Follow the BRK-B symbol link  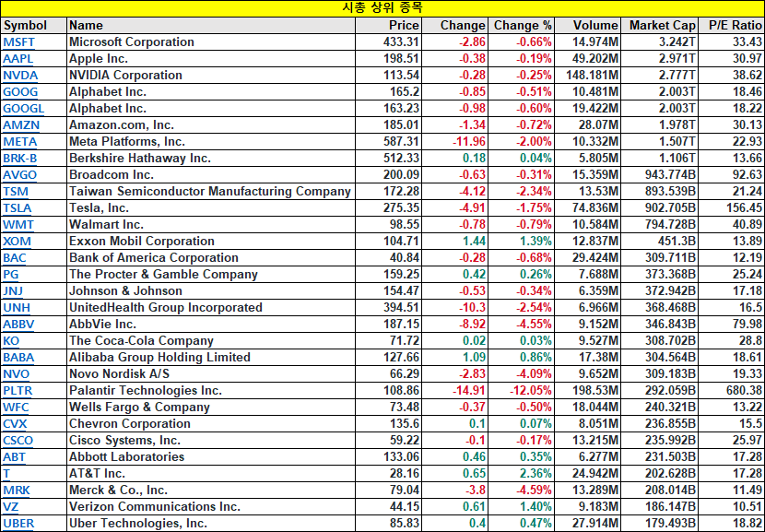[20, 159]
